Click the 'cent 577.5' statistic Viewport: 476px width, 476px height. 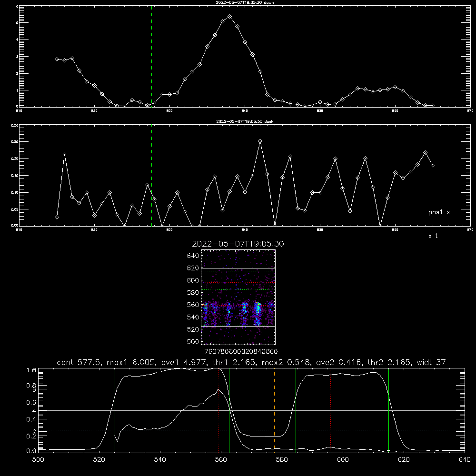79,362
